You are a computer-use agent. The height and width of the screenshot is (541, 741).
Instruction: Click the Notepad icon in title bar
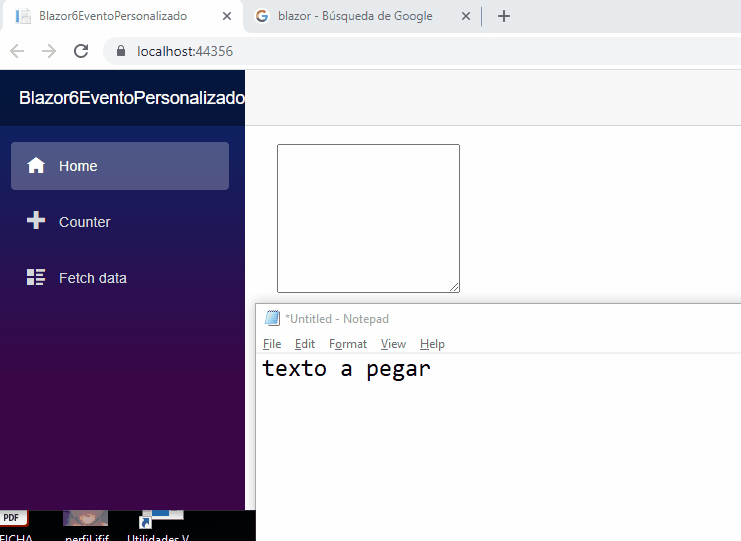(272, 319)
